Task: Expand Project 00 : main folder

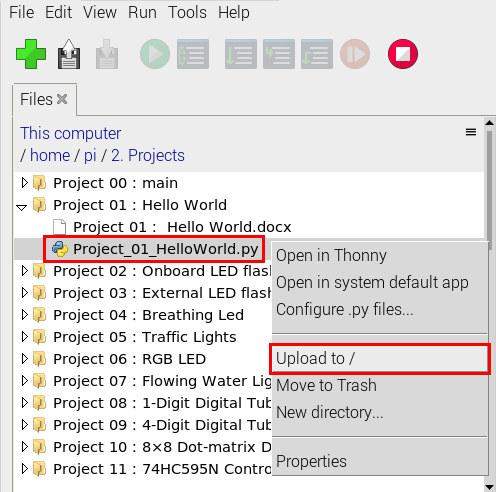Action: point(24,183)
